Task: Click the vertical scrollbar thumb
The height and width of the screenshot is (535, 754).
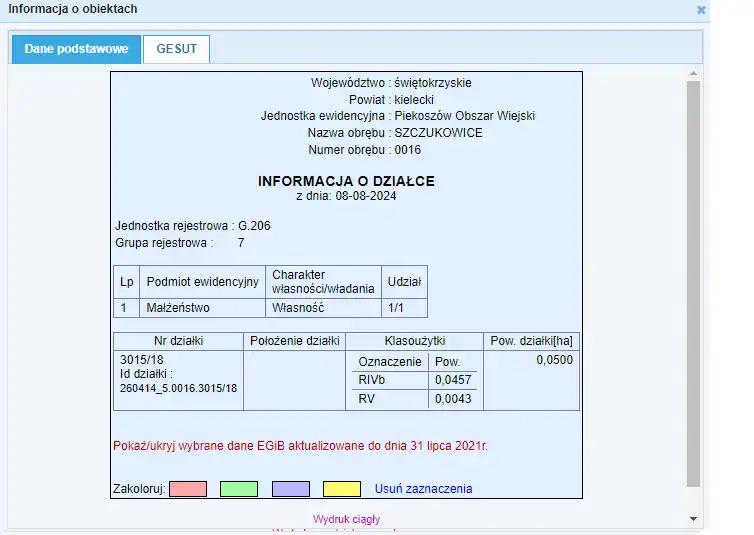Action: click(693, 280)
